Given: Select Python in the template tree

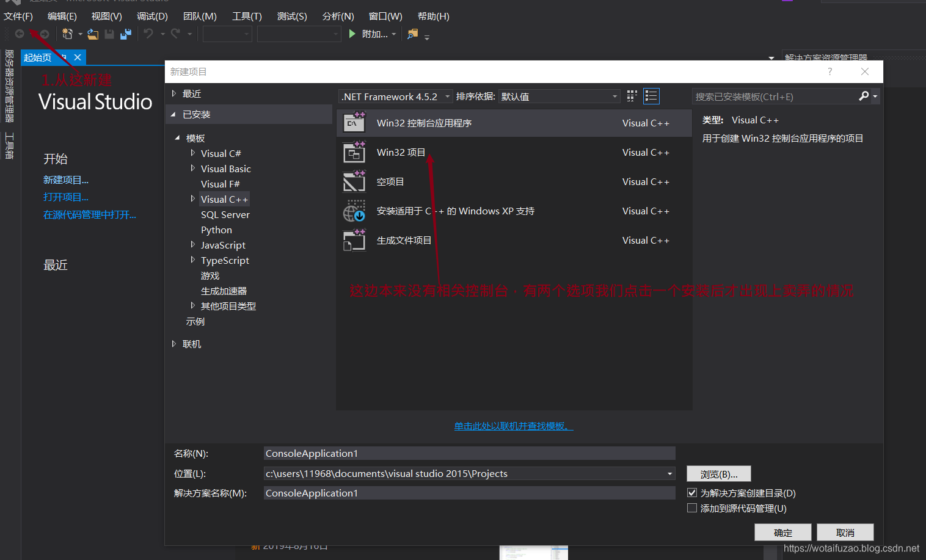Looking at the screenshot, I should 216,230.
